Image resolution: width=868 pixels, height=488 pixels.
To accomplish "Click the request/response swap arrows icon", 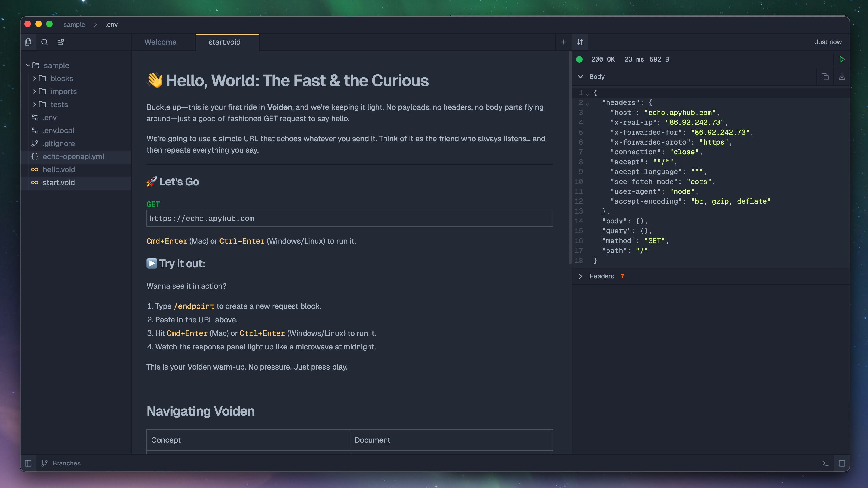I will pos(580,42).
